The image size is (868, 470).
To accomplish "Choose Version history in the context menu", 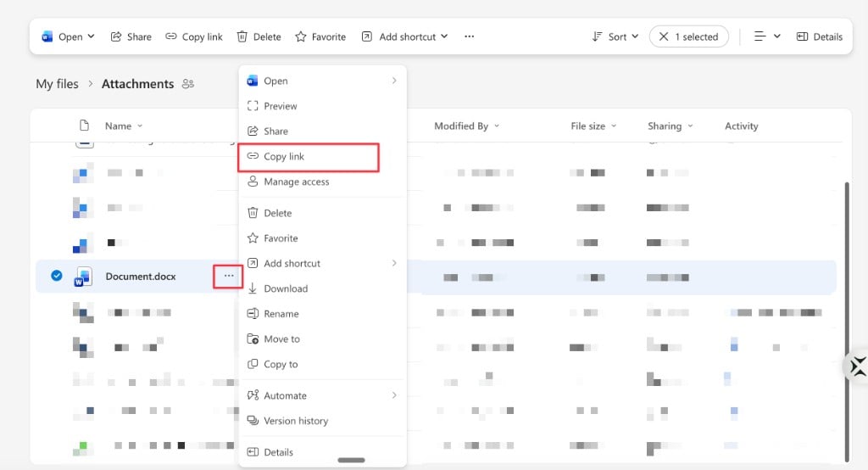I will [x=322, y=421].
